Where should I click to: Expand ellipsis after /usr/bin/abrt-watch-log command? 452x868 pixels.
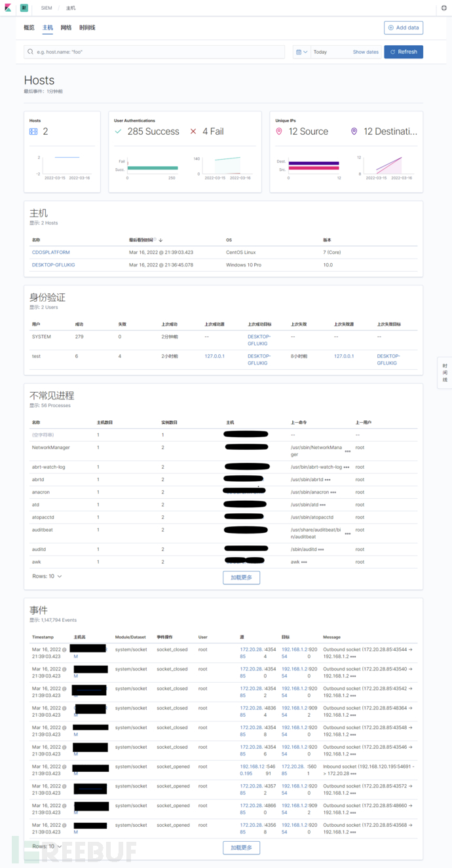[347, 467]
